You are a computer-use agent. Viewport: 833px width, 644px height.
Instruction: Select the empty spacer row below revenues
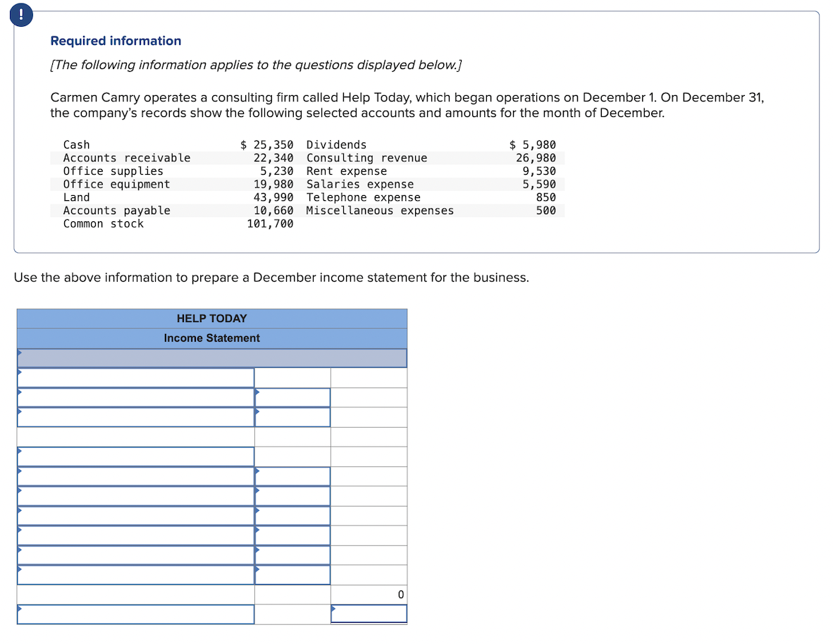134,437
